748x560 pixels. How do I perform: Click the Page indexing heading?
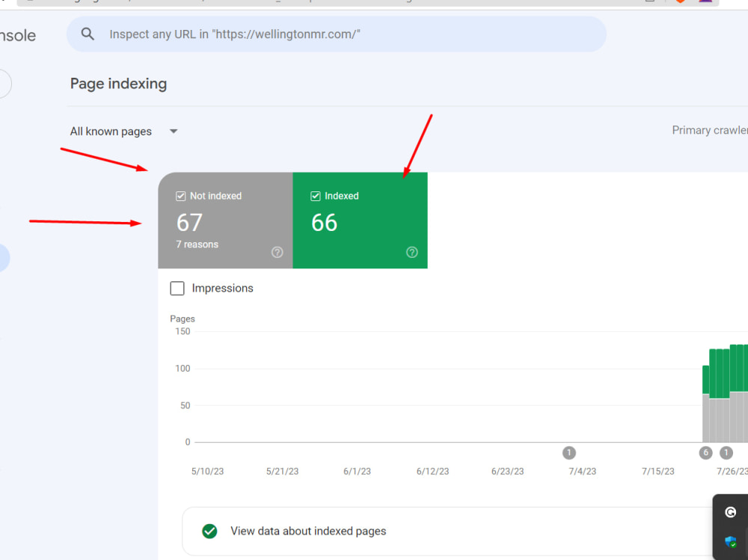[118, 84]
